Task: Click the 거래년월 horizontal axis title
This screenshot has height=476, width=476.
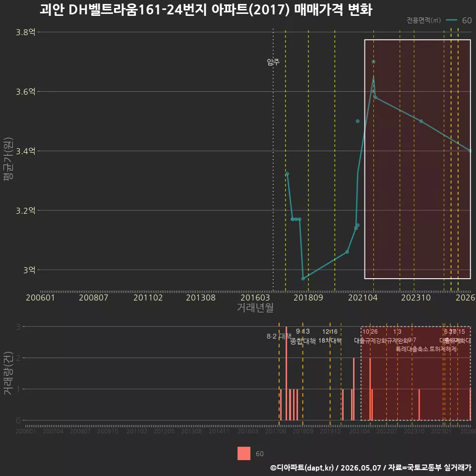Action: pyautogui.click(x=255, y=307)
